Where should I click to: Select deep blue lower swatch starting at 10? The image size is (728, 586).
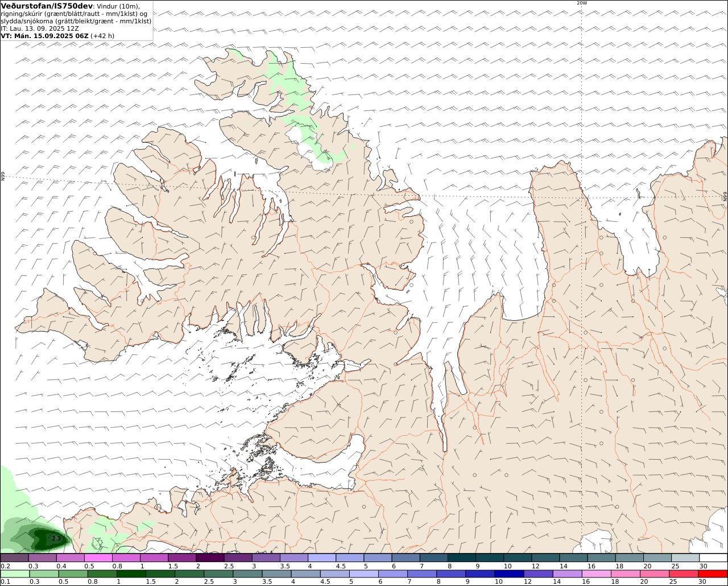[x=508, y=573]
